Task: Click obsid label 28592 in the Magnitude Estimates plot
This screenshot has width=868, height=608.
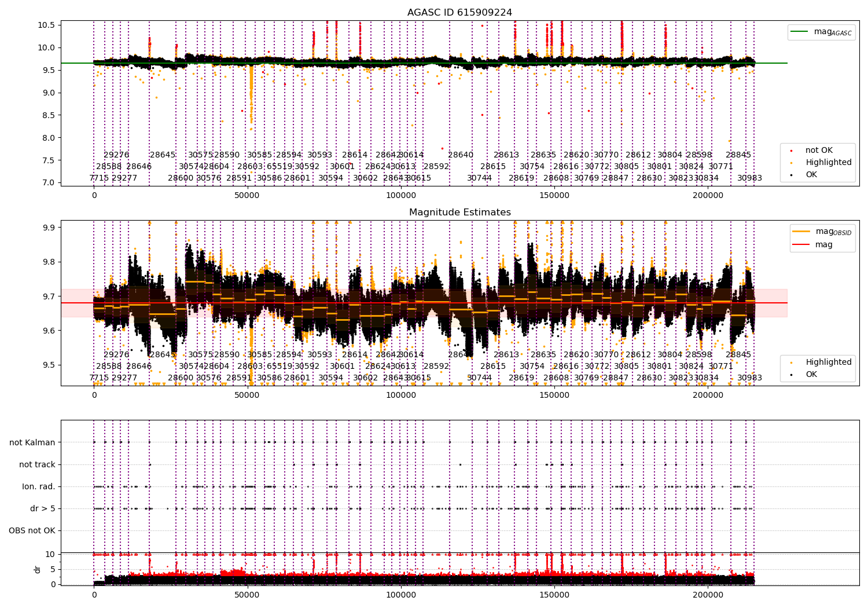Action: [x=436, y=366]
